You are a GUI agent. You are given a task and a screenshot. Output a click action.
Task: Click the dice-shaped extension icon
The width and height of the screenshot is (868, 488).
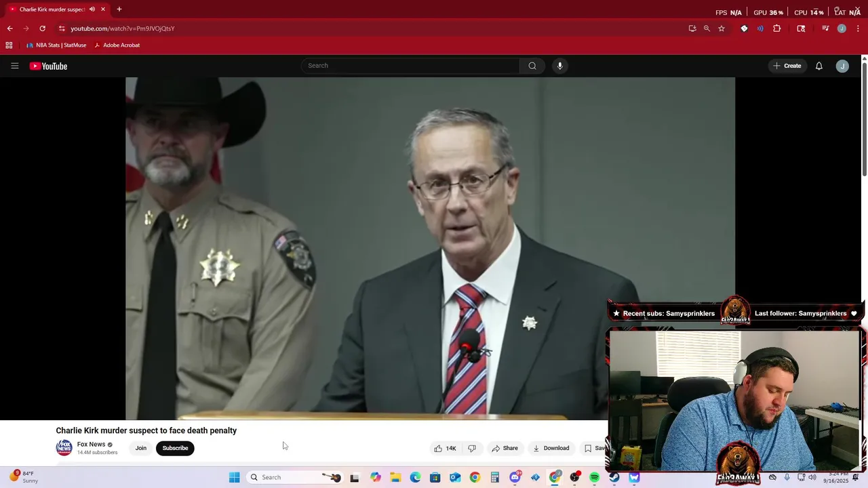click(x=744, y=28)
